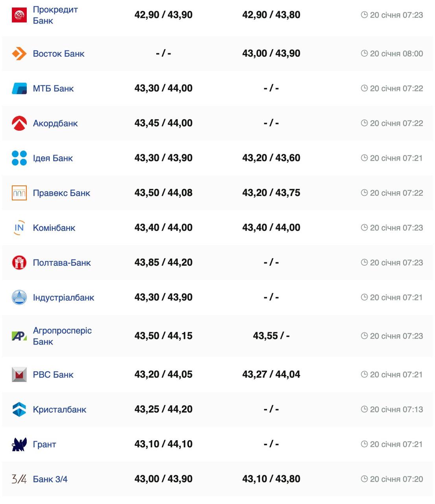Click Комінбанк rate 43,40 / 44,00 first column
The height and width of the screenshot is (504, 435).
click(x=163, y=228)
